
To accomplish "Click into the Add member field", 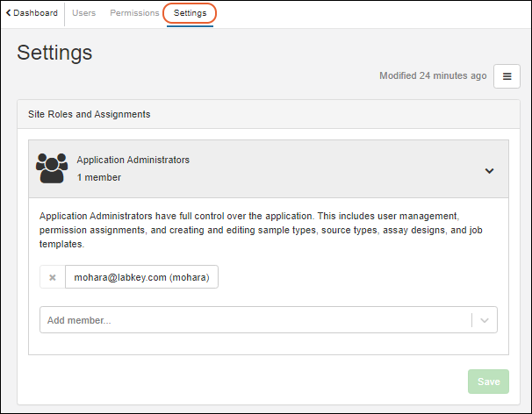I will click(255, 320).
